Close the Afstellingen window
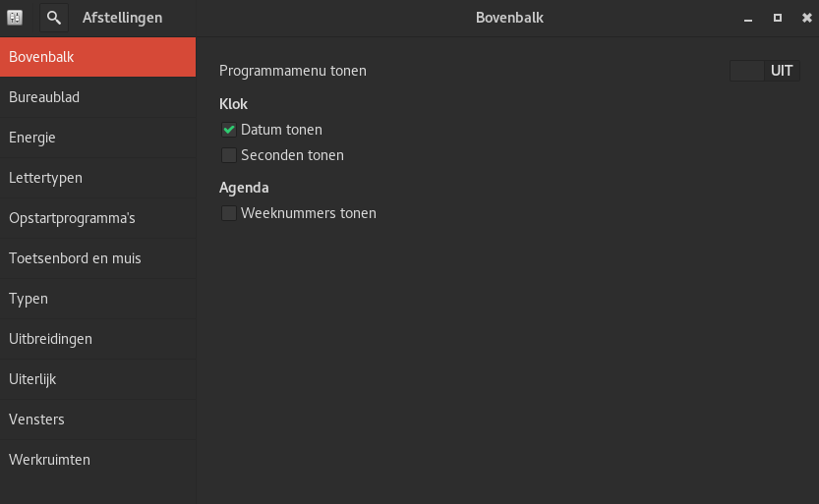Image resolution: width=819 pixels, height=504 pixels. (x=806, y=18)
